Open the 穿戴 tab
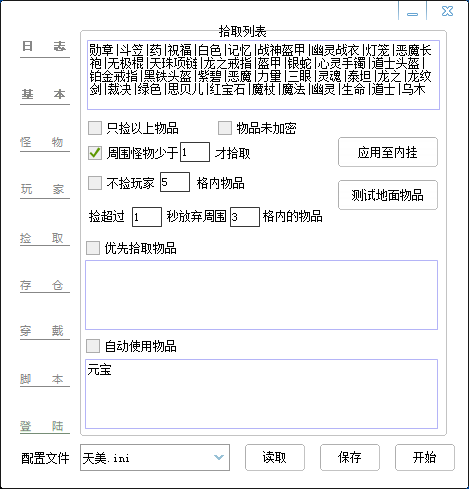This screenshot has height=489, width=469. pos(45,332)
